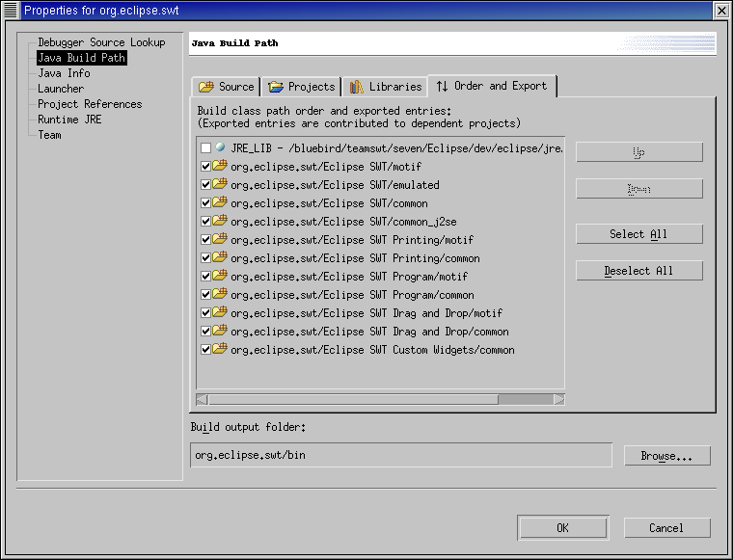Click the disabled Up button
This screenshot has height=560, width=733.
pyautogui.click(x=639, y=152)
